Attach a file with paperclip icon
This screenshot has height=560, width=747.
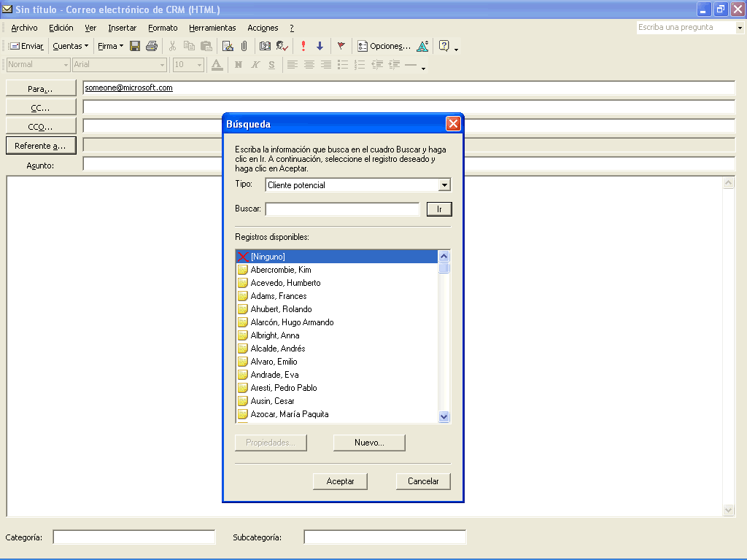tap(244, 46)
